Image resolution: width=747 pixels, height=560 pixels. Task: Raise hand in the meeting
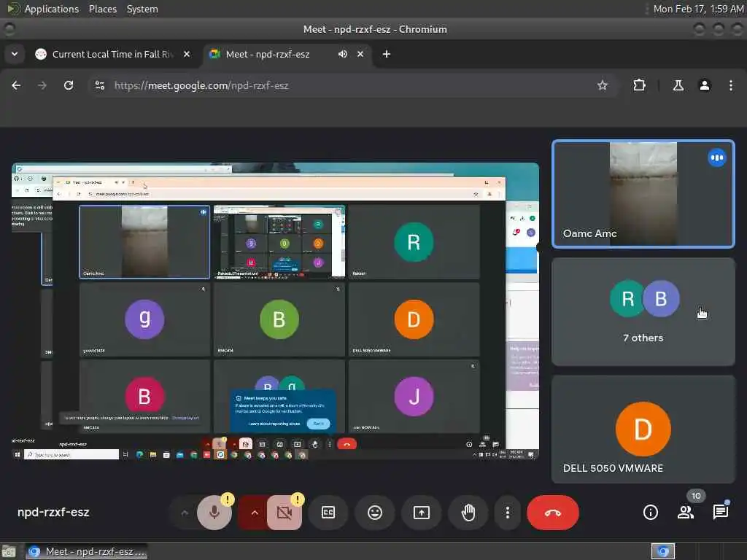click(468, 513)
